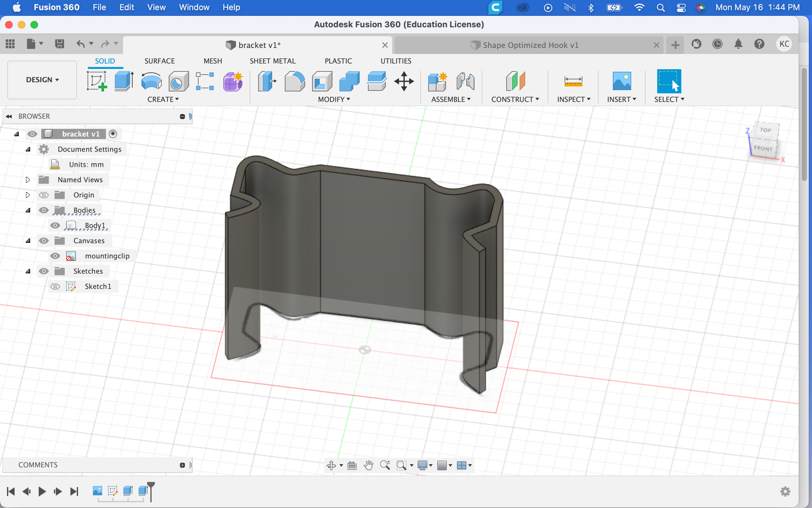Viewport: 812px width, 508px height.
Task: Switch to the SURFACE tab
Action: (x=159, y=61)
